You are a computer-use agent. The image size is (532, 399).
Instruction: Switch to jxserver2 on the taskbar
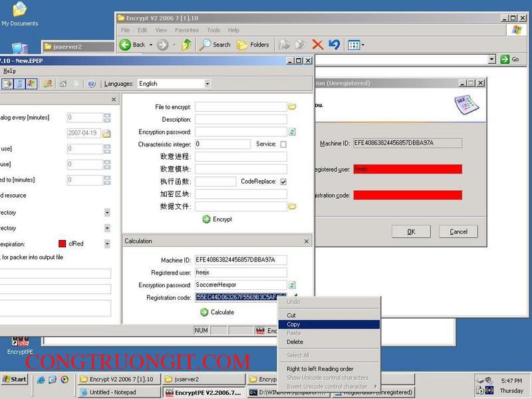pyautogui.click(x=205, y=379)
